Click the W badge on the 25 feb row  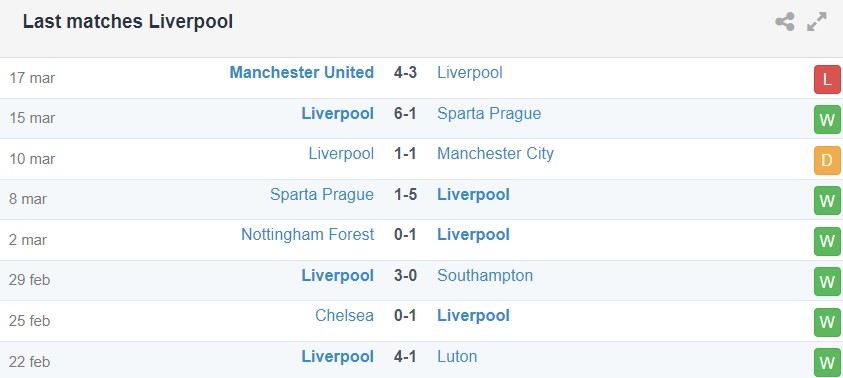pyautogui.click(x=827, y=323)
